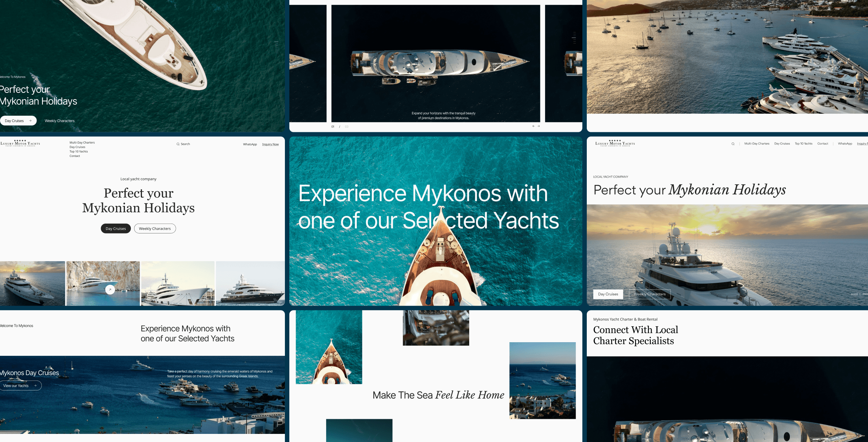Click white Day Cruises button over sunset yacht
868x442 pixels.
click(x=608, y=294)
